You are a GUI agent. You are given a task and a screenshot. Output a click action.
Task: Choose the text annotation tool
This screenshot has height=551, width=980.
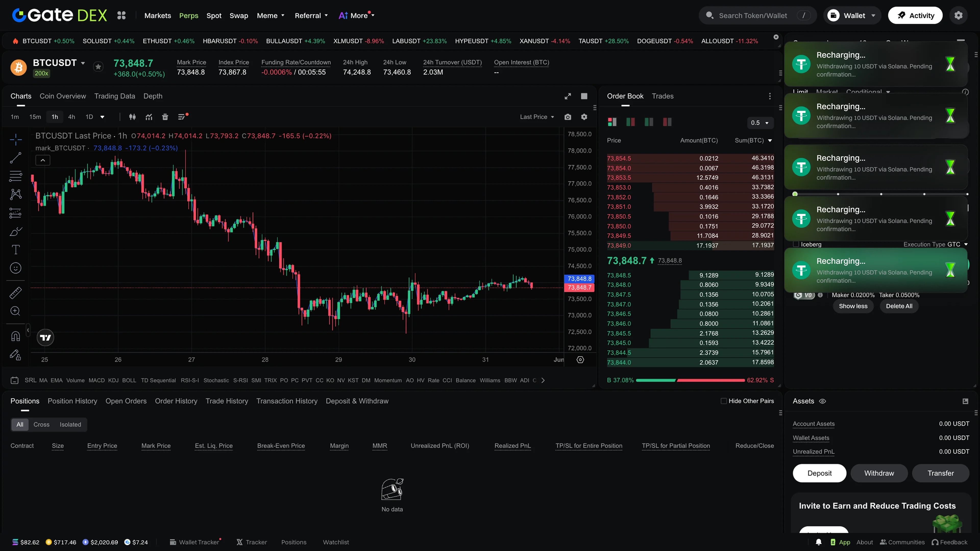[x=16, y=249]
